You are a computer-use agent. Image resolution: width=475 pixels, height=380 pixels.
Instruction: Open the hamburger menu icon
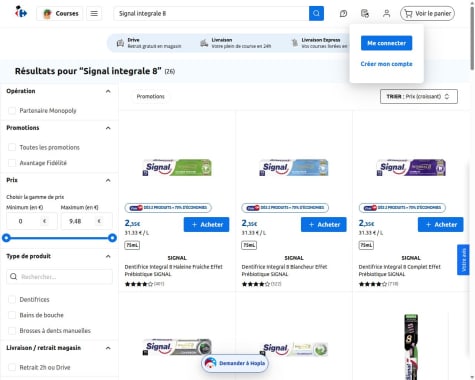94,13
